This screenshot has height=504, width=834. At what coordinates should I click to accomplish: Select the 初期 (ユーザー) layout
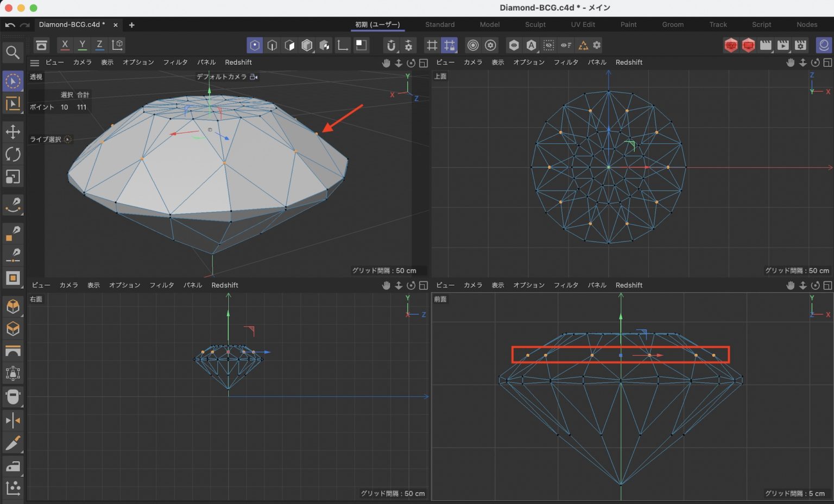(x=377, y=24)
